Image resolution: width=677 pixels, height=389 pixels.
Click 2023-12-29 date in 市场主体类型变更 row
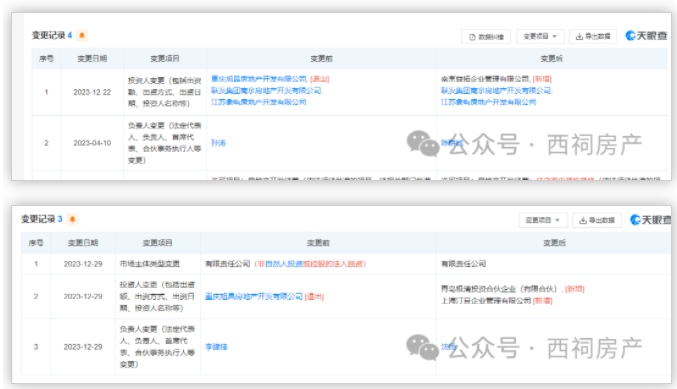[x=83, y=264]
